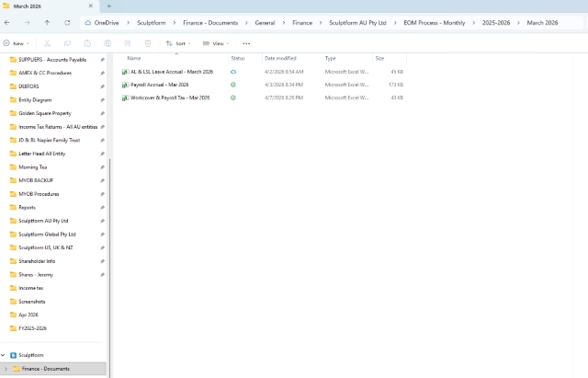Close the March 2026 tab

(91, 6)
